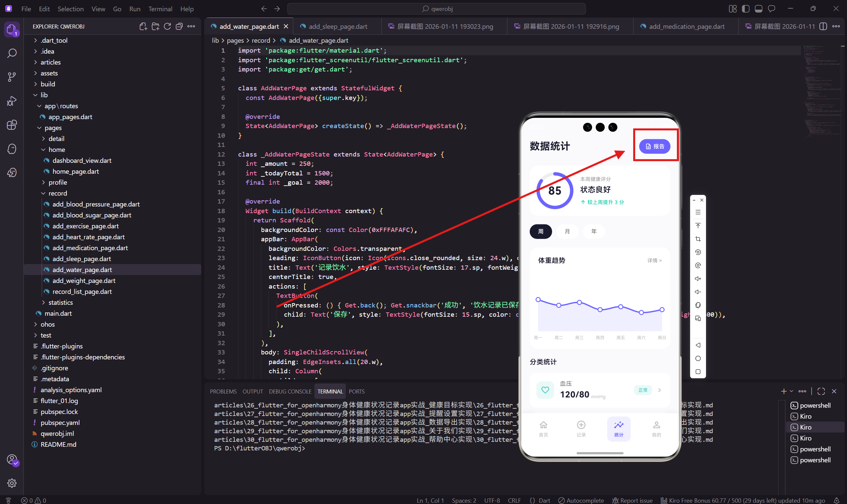Expand the ohos folder
This screenshot has width=847, height=504.
[48, 324]
